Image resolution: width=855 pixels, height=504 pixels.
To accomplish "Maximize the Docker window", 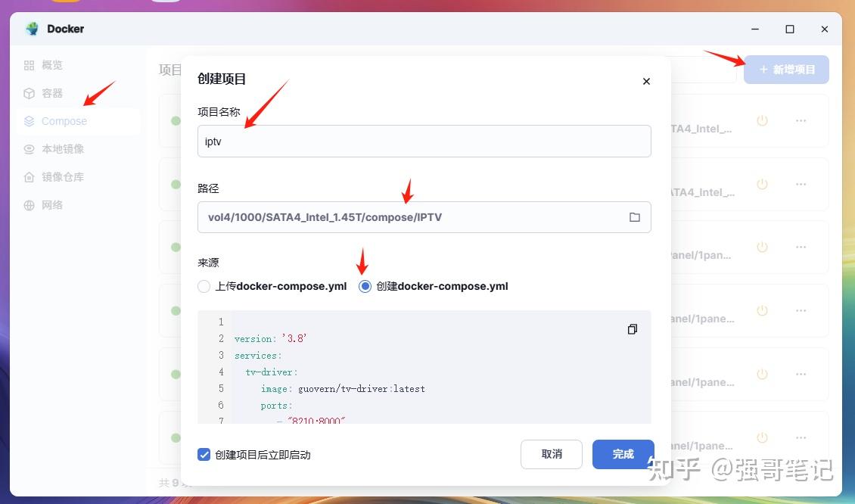I will [x=790, y=29].
